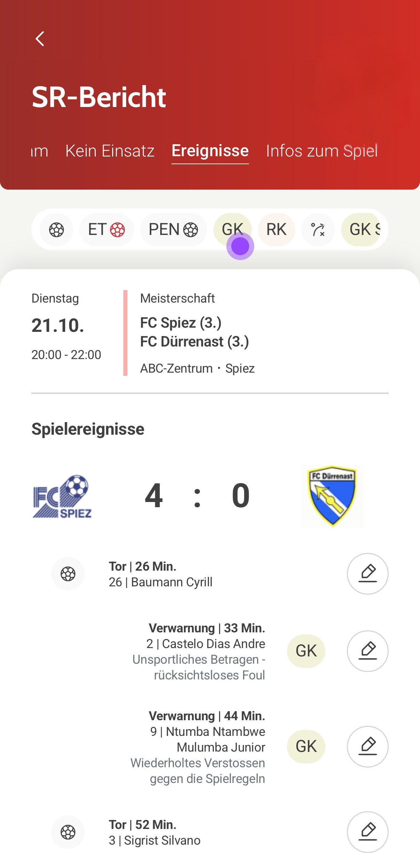The image size is (420, 868).
Task: Add own goal via ET chip
Action: coord(107,230)
